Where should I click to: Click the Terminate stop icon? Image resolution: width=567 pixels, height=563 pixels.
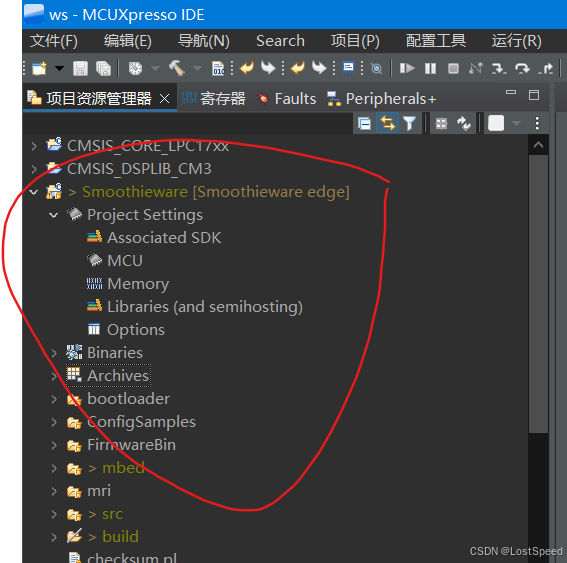[453, 68]
